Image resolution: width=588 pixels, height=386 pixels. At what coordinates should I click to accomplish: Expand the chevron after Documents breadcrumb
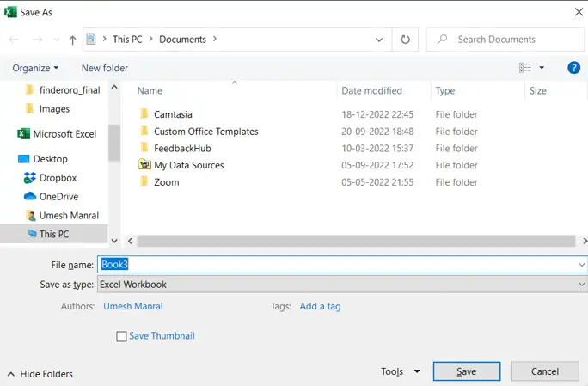tap(215, 39)
